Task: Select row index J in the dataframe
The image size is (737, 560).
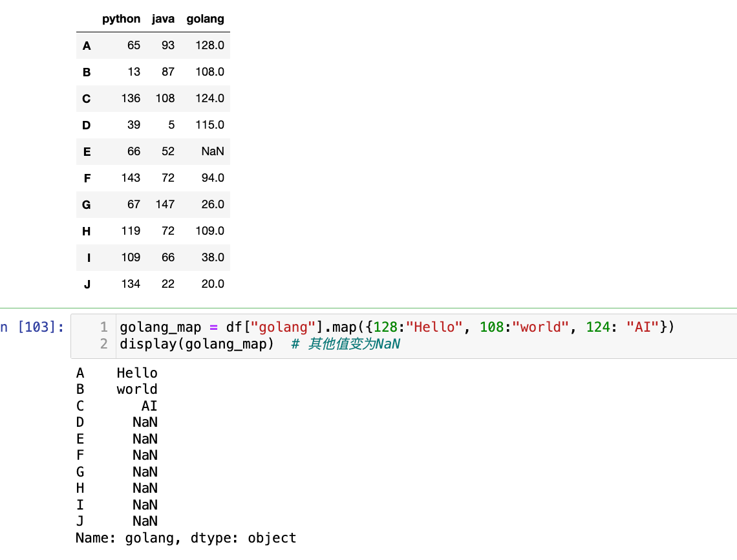Action: click(87, 284)
